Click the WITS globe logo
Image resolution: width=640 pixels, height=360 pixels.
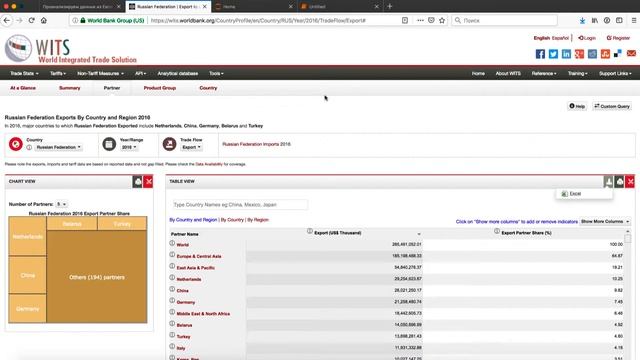point(18,48)
